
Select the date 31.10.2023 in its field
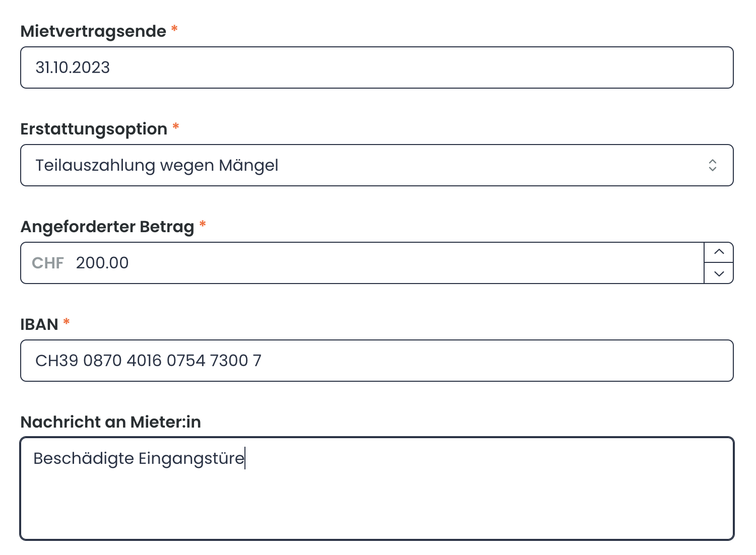[73, 67]
